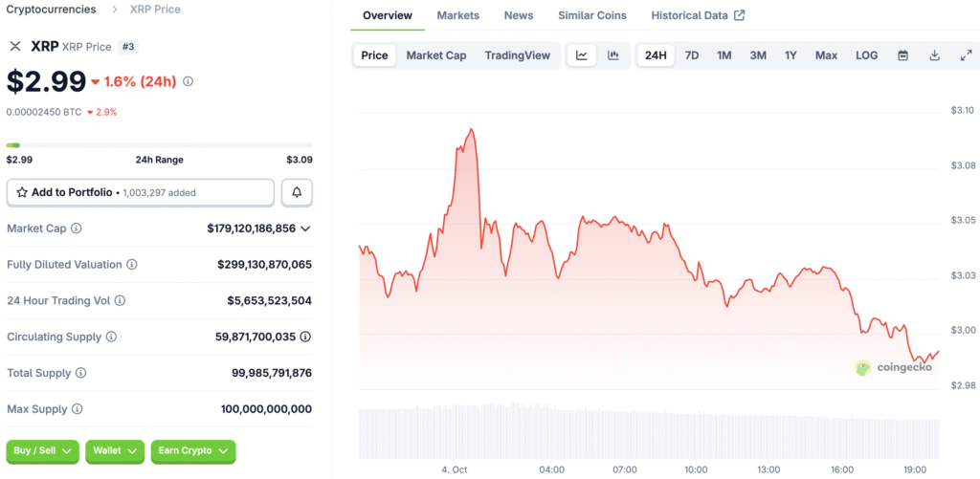The height and width of the screenshot is (479, 980).
Task: Switch chart to Market Cap view
Action: 435,55
